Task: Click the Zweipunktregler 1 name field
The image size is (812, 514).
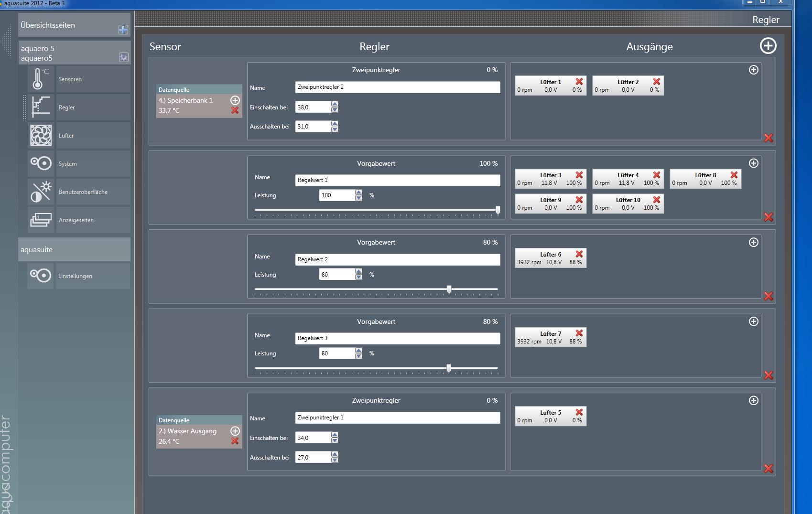Action: 397,418
